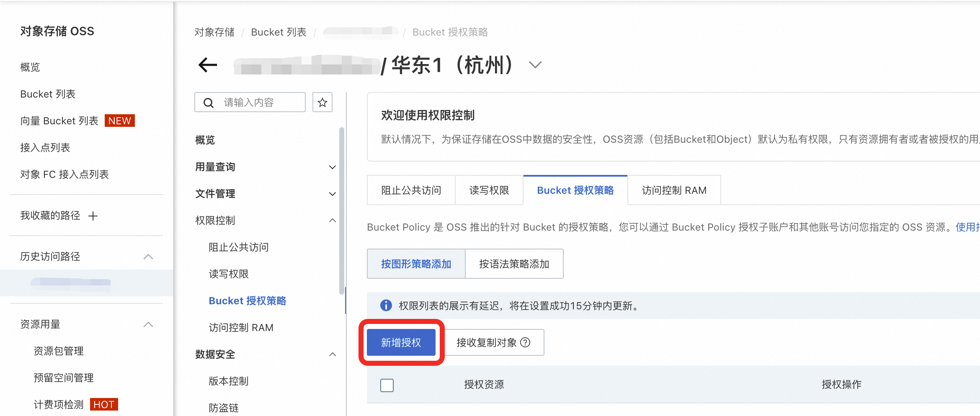Click the info icon in the delay notice

click(x=386, y=306)
